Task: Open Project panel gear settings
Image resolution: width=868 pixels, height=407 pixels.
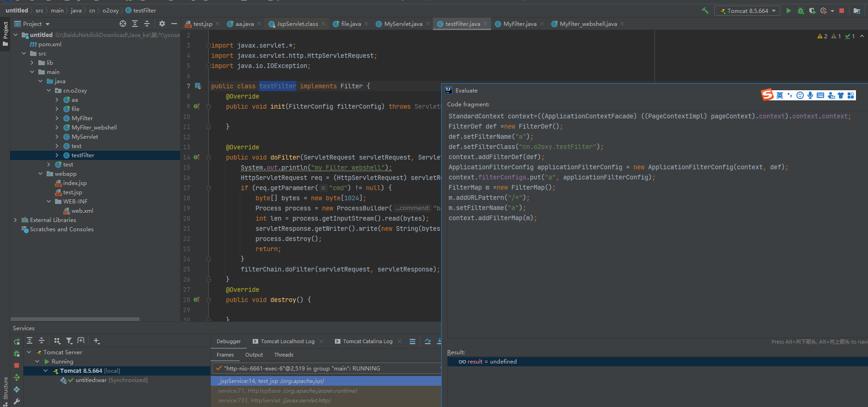Action: tap(162, 24)
